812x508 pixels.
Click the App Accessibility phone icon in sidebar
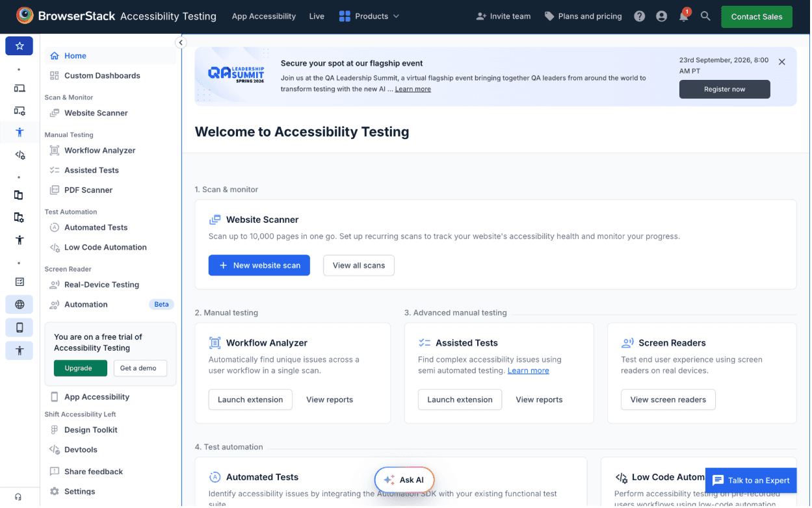coord(55,398)
